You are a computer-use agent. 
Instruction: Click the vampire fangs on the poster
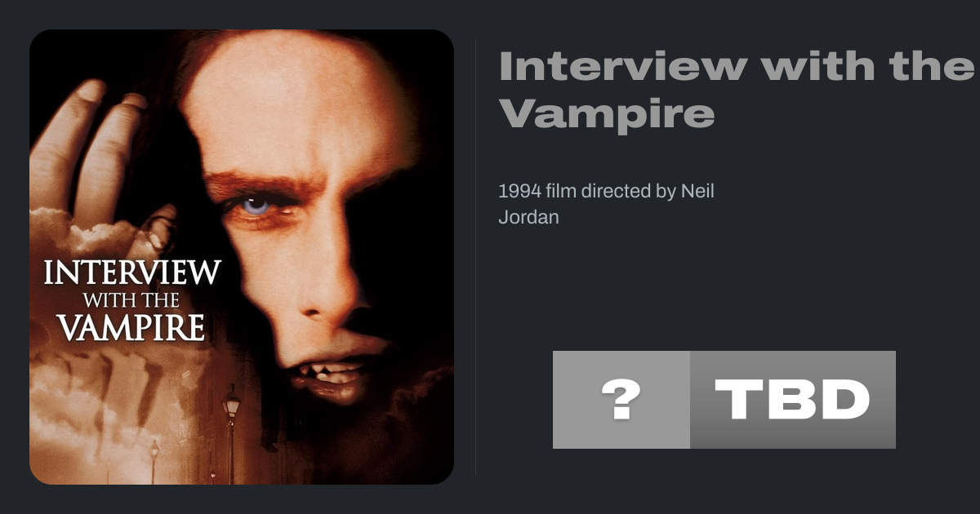coord(336,374)
